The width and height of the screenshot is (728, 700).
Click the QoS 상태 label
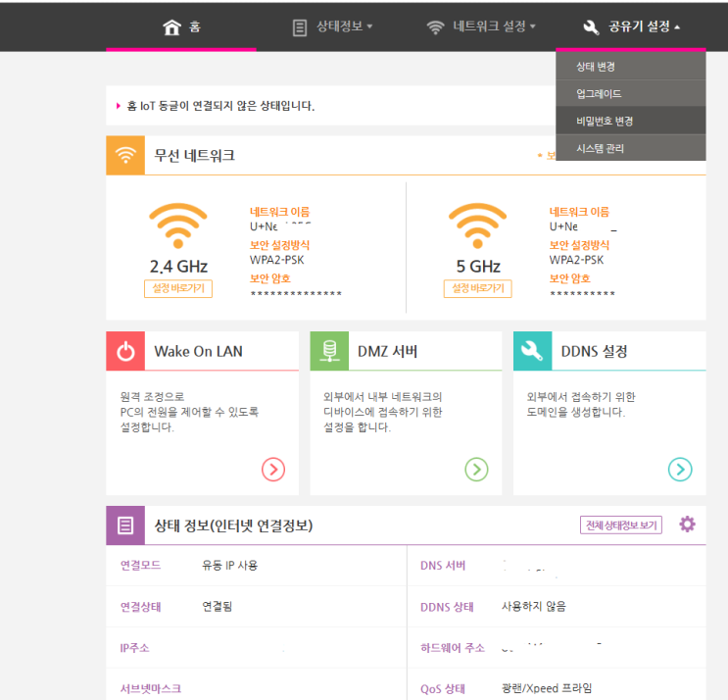click(x=443, y=689)
